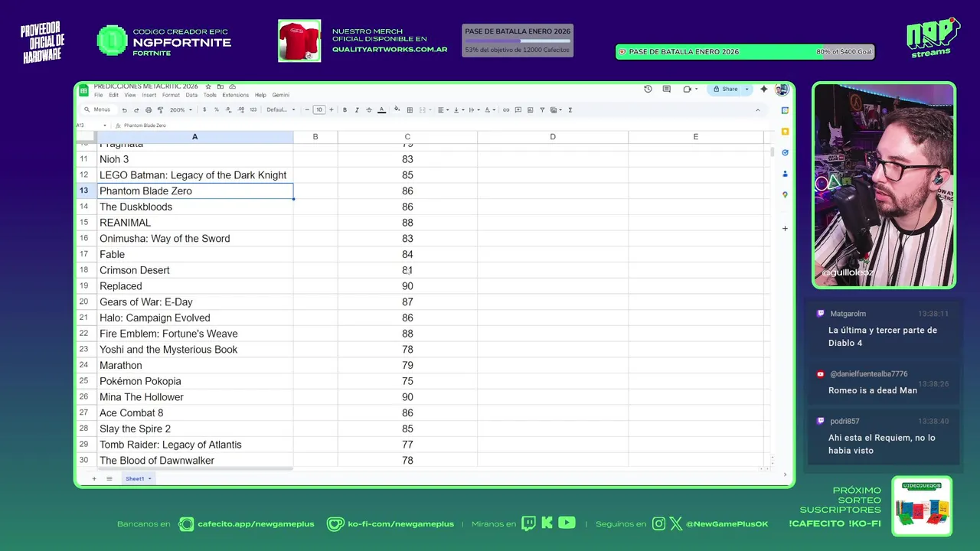Open the cell borders menu

tap(410, 109)
